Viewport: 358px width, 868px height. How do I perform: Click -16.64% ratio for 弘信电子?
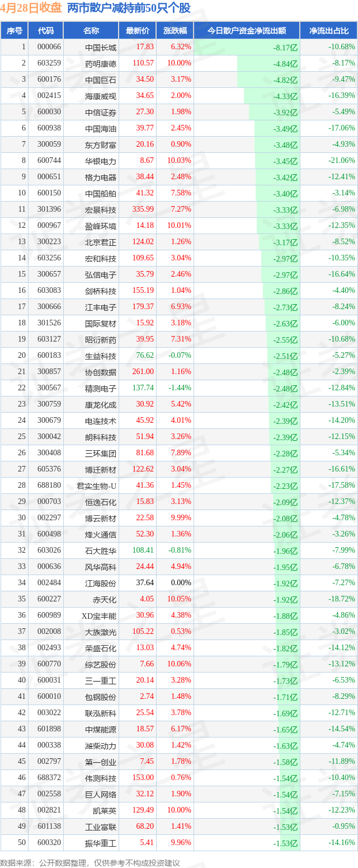click(342, 274)
